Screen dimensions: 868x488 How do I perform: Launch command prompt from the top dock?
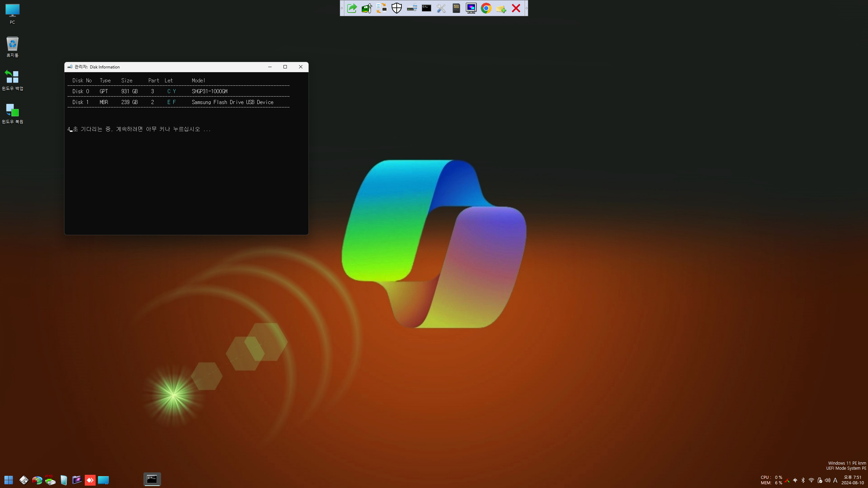(x=426, y=8)
